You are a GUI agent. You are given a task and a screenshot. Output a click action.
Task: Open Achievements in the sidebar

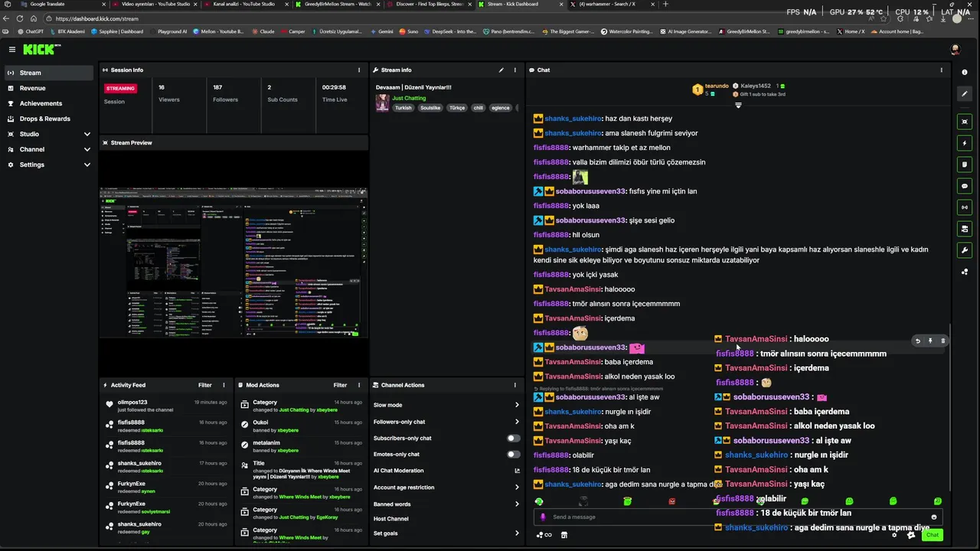pos(49,103)
